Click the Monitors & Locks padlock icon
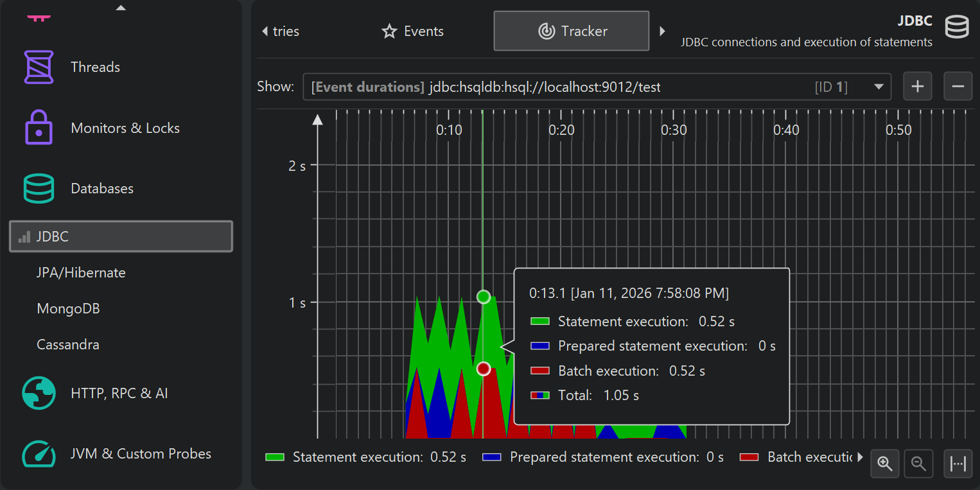The image size is (980, 490). point(39,128)
